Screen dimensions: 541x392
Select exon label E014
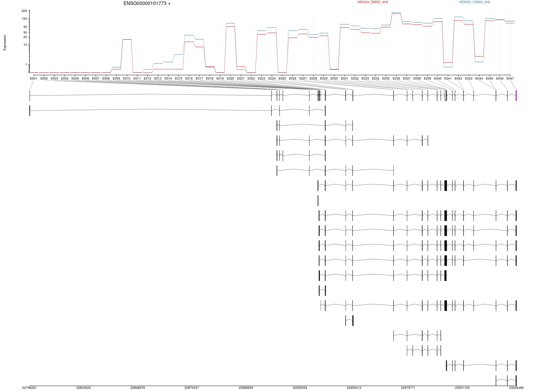[168, 78]
